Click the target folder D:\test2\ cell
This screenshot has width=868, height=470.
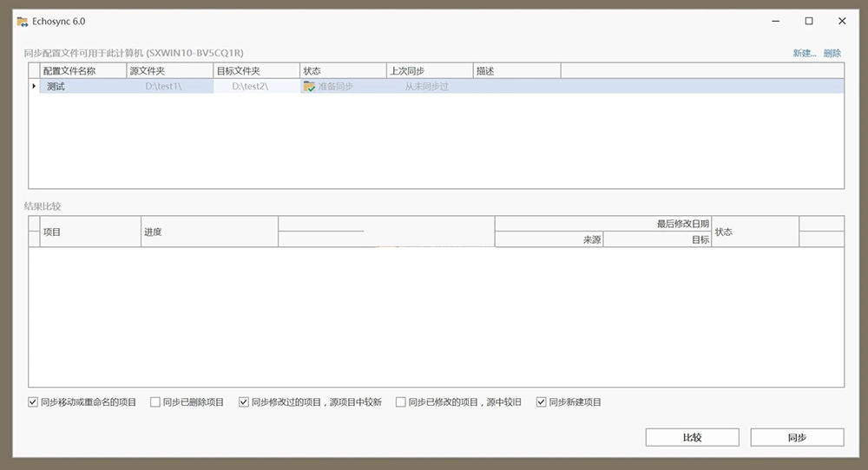(256, 87)
